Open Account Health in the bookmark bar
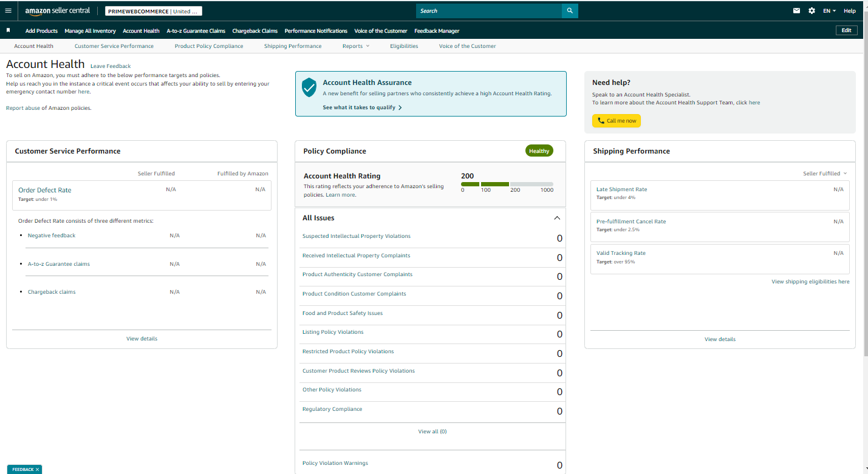 click(x=141, y=31)
